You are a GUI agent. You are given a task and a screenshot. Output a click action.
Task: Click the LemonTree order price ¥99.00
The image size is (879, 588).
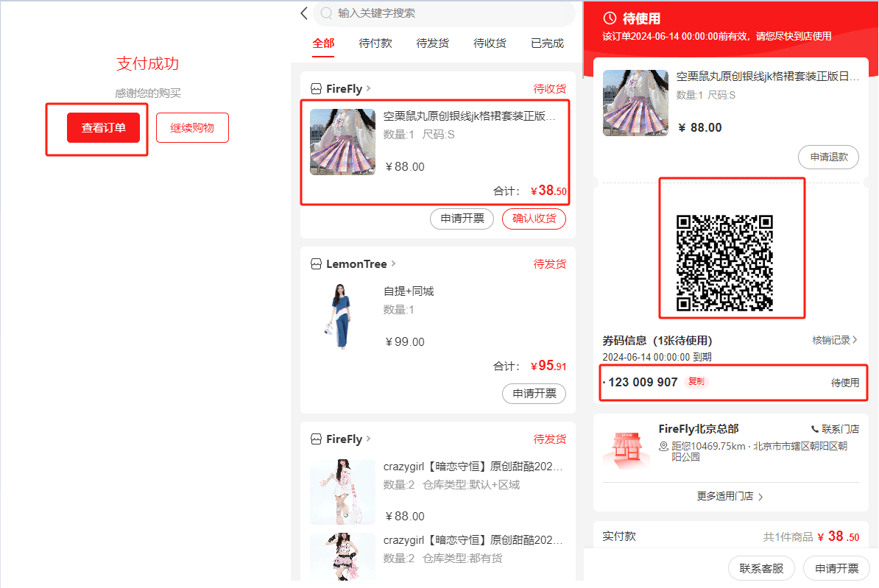(x=405, y=342)
